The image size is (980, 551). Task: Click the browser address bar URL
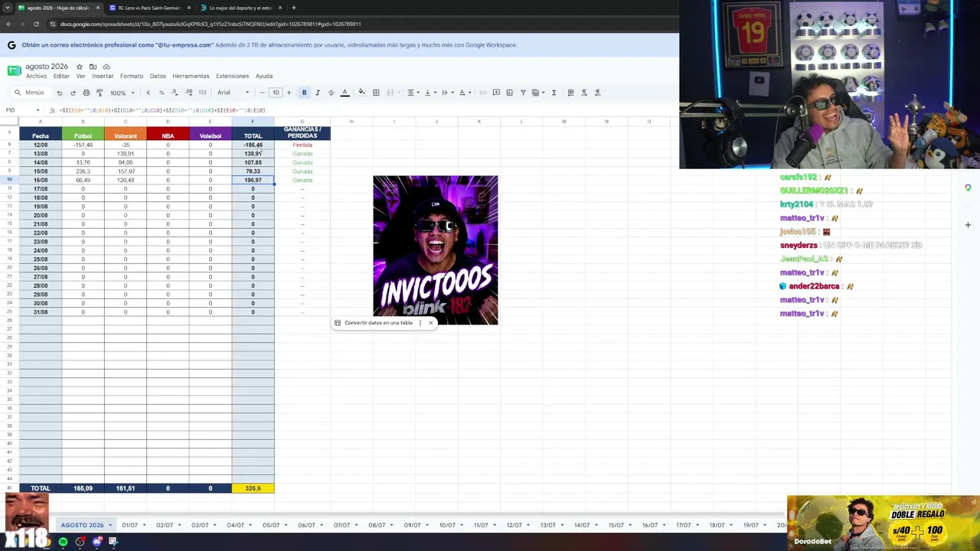pyautogui.click(x=211, y=24)
